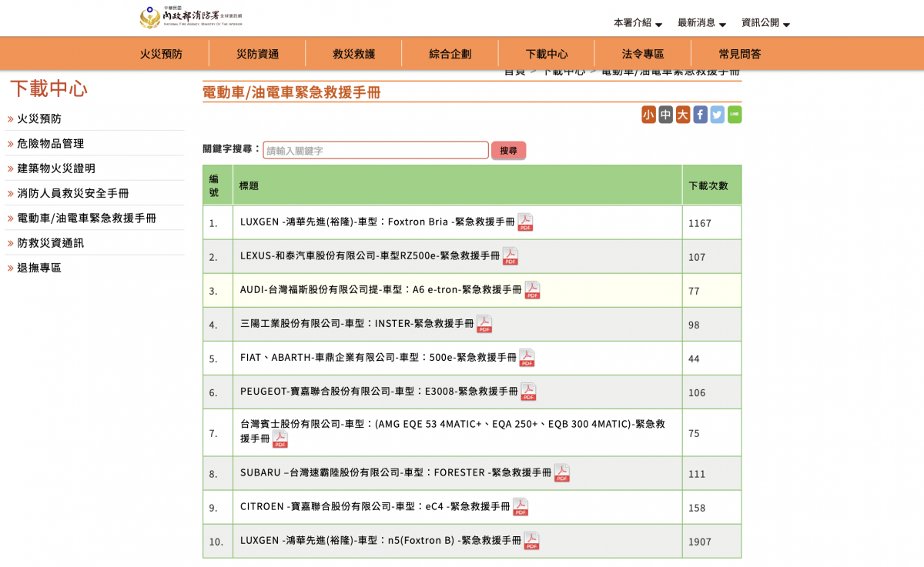924x567 pixels.
Task: Switch to the 火災預防 navigation tab
Action: [159, 54]
